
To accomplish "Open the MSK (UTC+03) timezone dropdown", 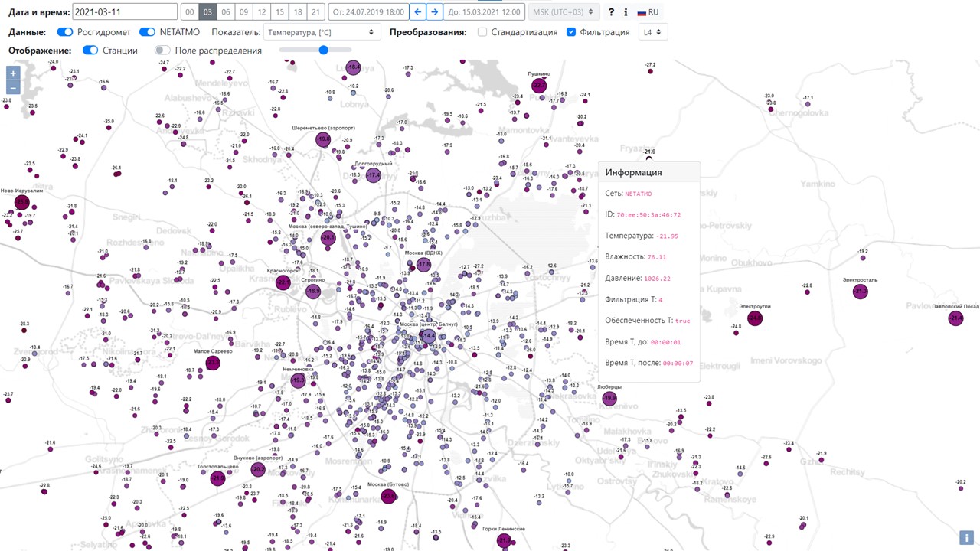I will click(x=564, y=12).
